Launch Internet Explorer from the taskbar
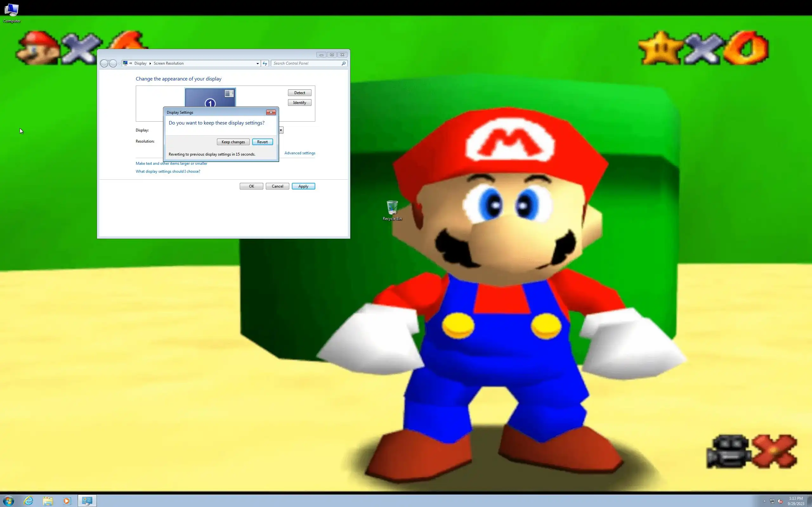This screenshot has height=507, width=812. [x=29, y=501]
